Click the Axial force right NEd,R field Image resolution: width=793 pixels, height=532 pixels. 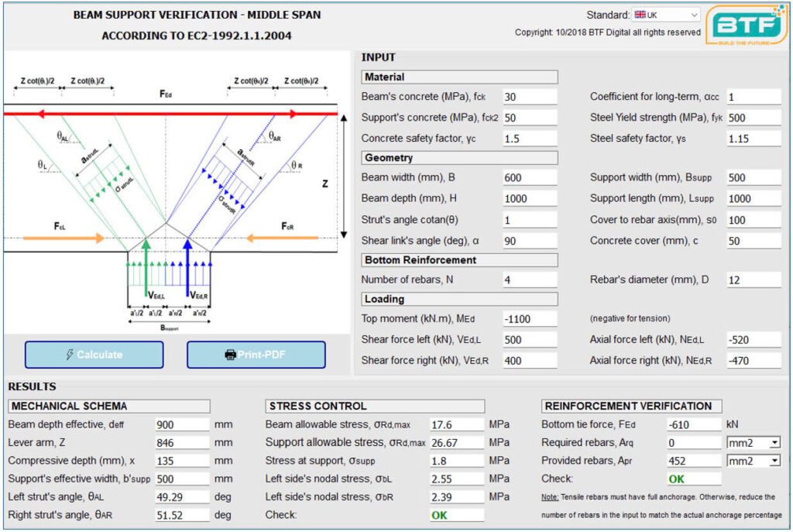754,360
